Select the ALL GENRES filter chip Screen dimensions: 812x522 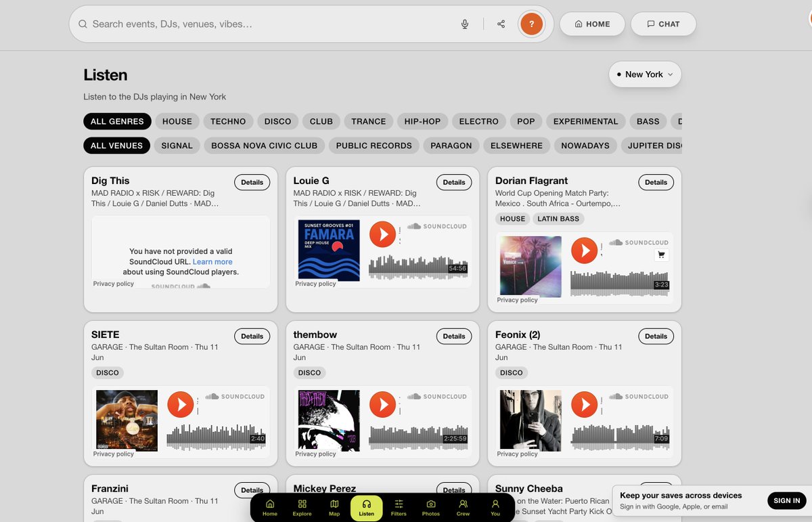tap(117, 121)
